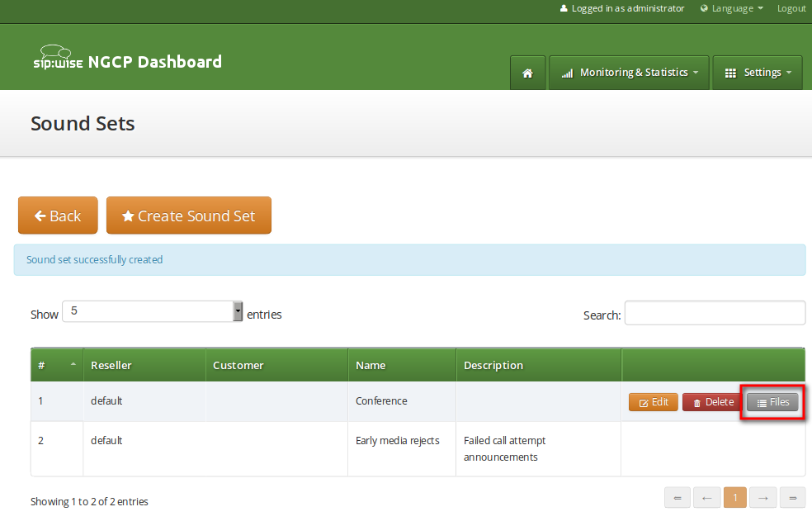Go to the next page arrow
This screenshot has width=812, height=521.
pos(762,497)
